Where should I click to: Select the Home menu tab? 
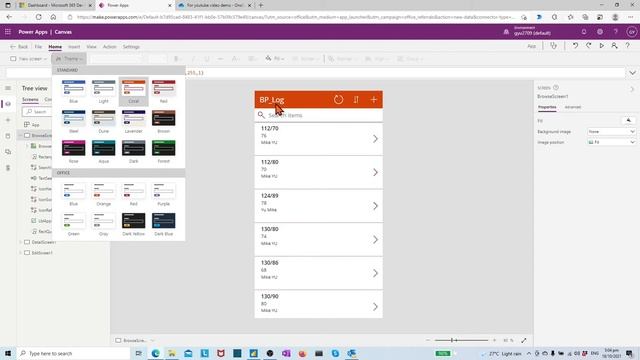pyautogui.click(x=55, y=47)
